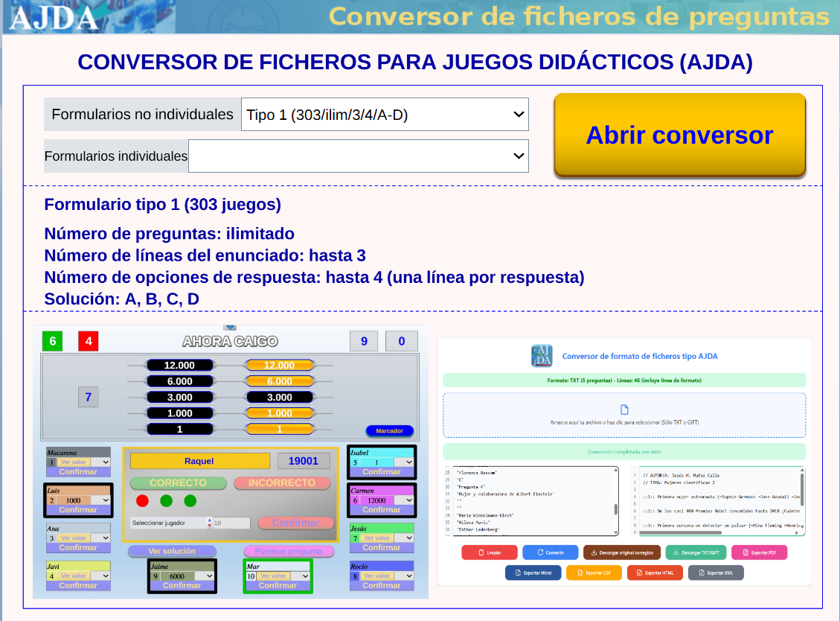Click the blue Marcador button
The width and height of the screenshot is (840, 621).
389,431
